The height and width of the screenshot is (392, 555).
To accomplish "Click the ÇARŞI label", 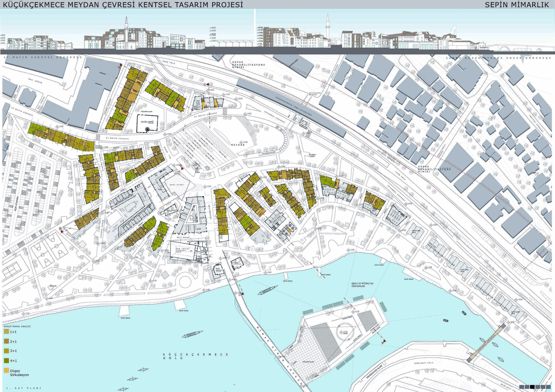I will coord(199,229).
